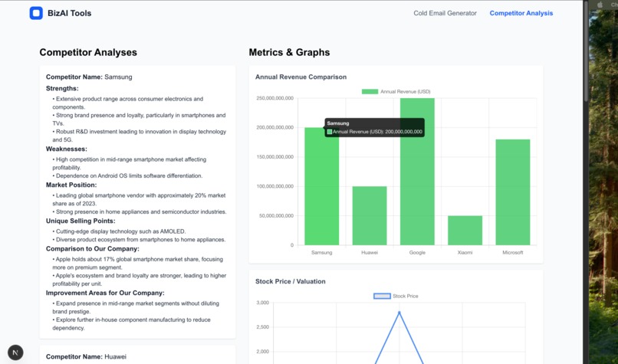
Task: Click the "Strong brand presence and loyalty" bullet
Action: [x=139, y=120]
